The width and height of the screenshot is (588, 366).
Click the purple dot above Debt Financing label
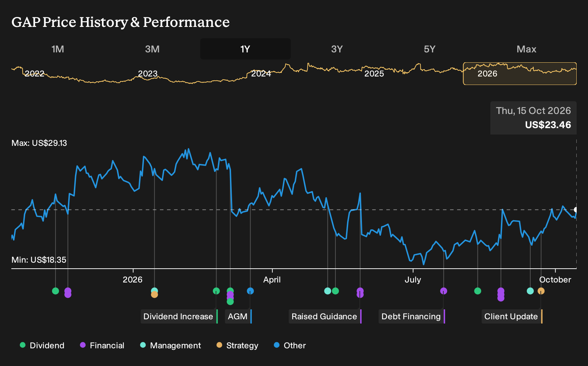[444, 291]
